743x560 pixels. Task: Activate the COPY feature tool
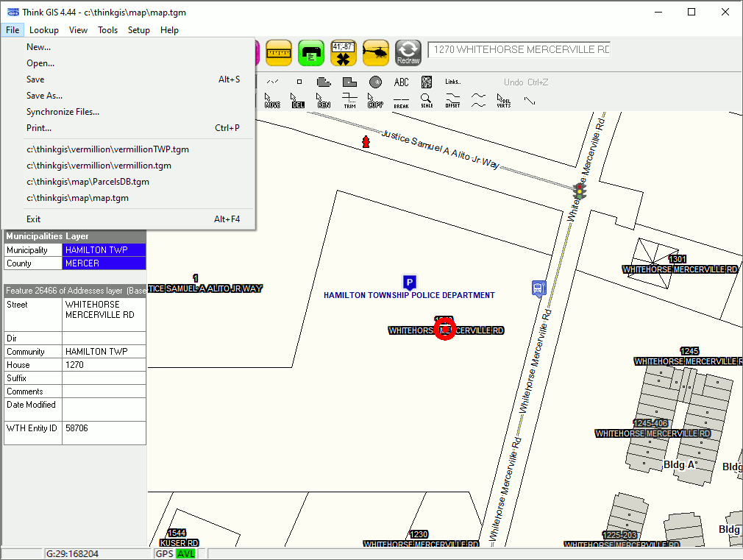(x=375, y=101)
